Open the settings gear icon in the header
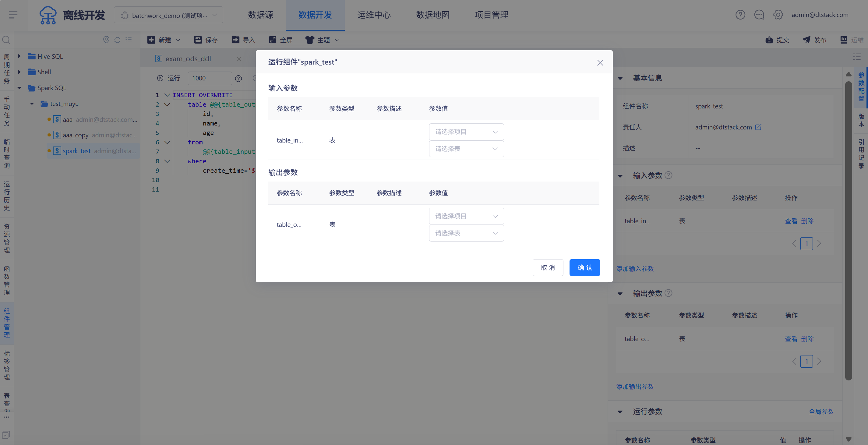The height and width of the screenshot is (445, 868). tap(778, 15)
